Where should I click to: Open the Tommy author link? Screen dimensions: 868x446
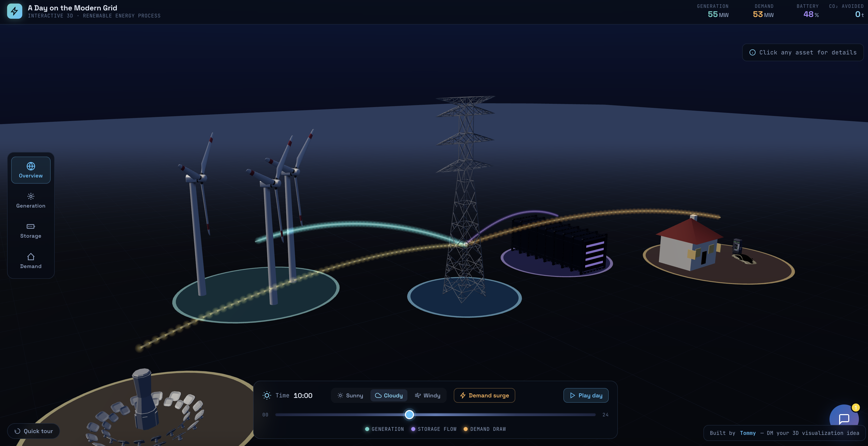[x=748, y=433]
